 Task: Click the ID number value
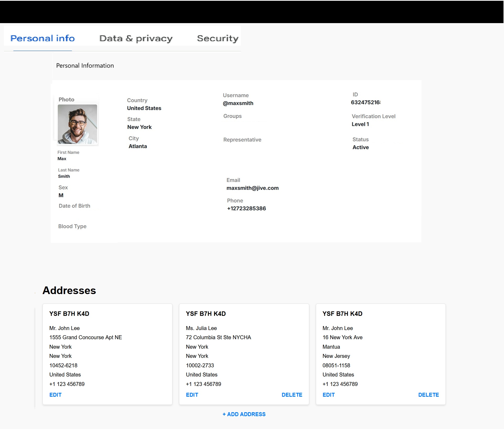point(365,102)
